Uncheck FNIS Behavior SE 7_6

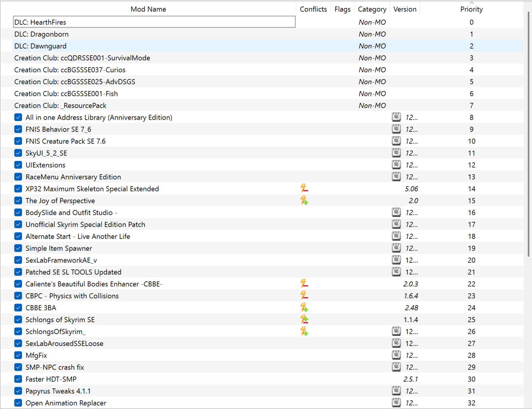(18, 129)
